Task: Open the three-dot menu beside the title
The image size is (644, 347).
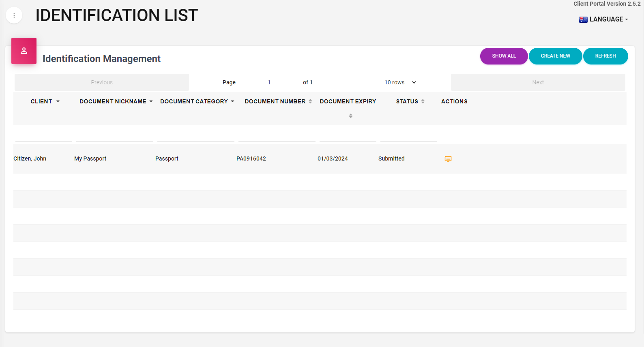Action: pos(14,15)
